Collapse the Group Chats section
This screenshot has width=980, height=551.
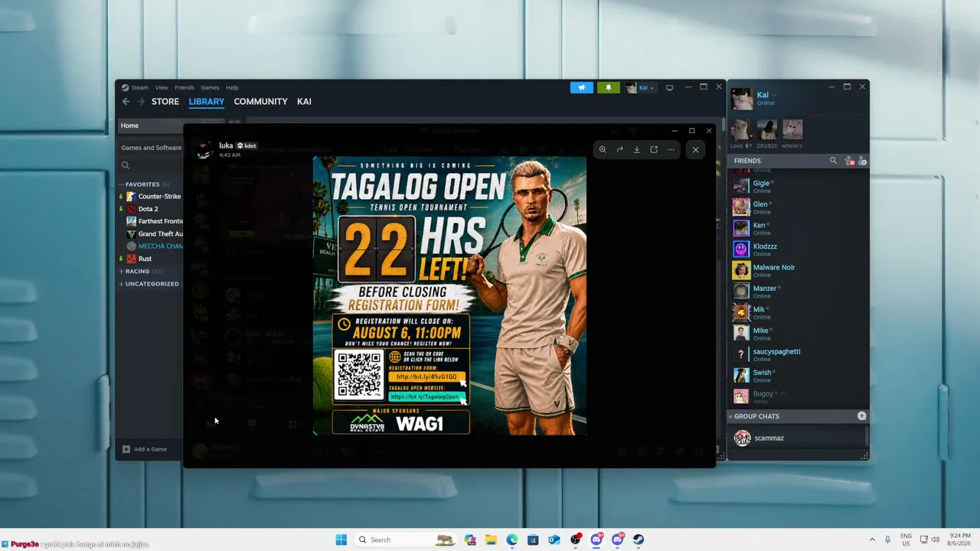pos(730,416)
